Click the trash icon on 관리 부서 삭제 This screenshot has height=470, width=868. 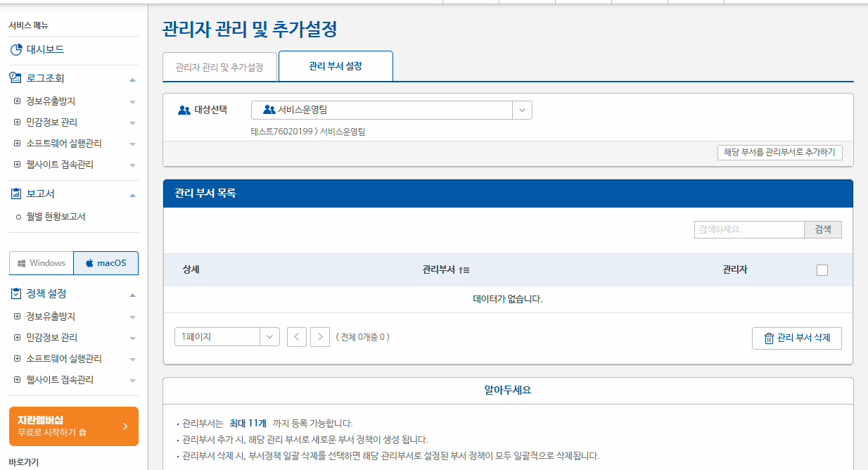coord(767,338)
